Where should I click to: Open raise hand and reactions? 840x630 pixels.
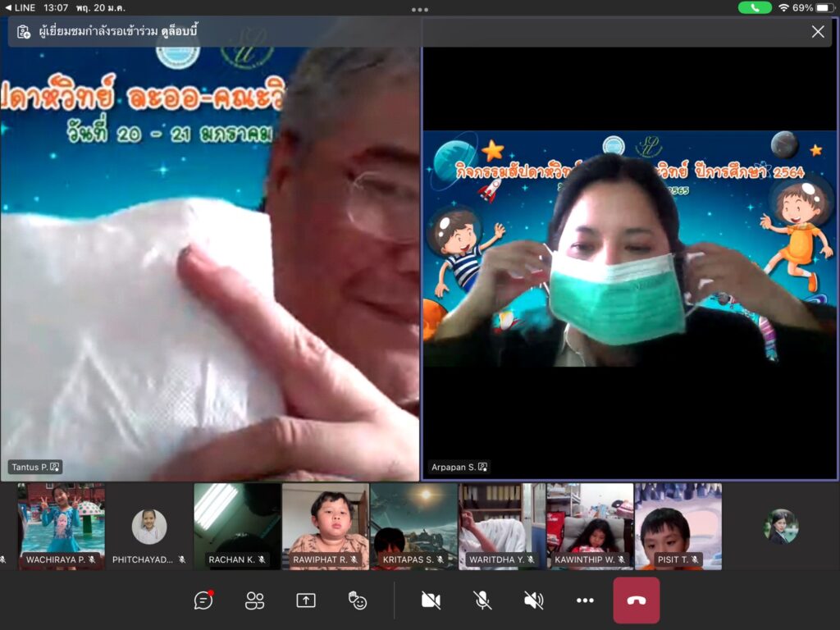click(x=358, y=600)
